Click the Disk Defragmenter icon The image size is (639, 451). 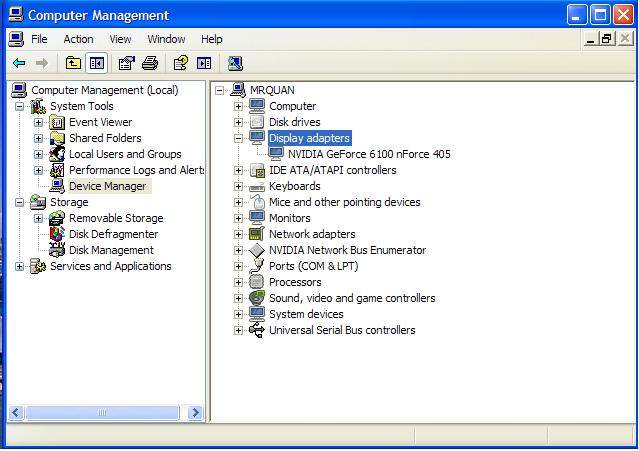tap(57, 234)
